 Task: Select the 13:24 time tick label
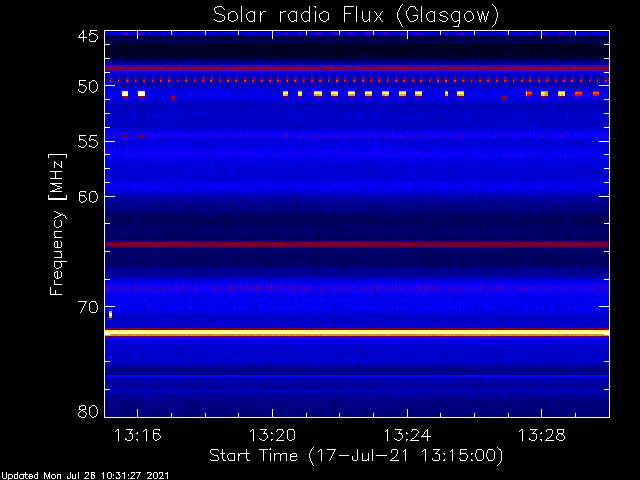[x=407, y=435]
